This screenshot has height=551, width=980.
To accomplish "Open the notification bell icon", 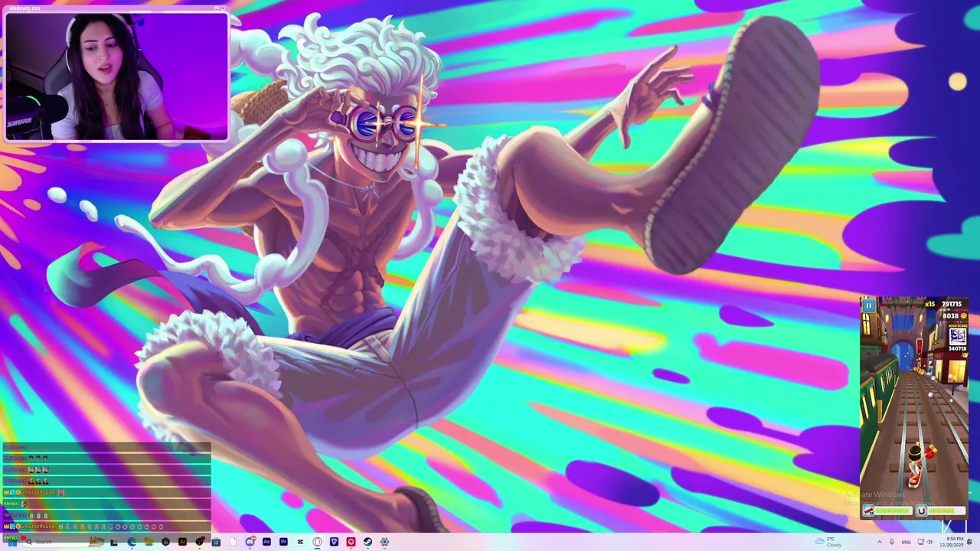I will pos(969,542).
